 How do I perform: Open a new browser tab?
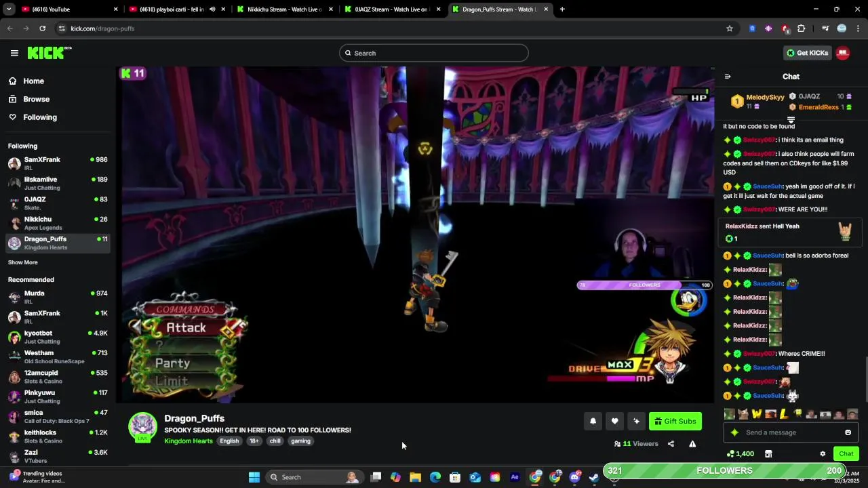pos(562,9)
